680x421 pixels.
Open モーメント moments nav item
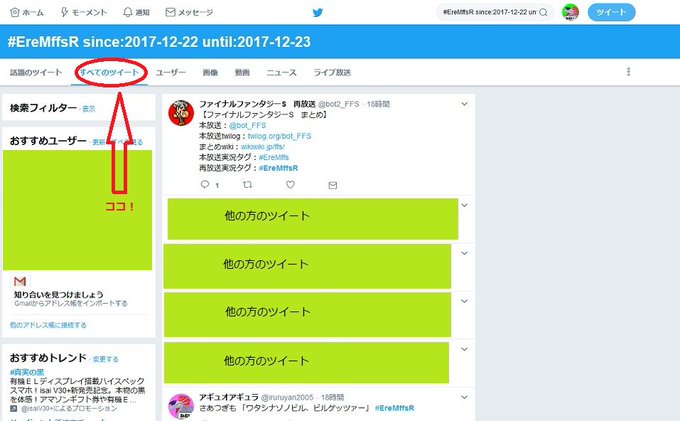click(x=84, y=12)
